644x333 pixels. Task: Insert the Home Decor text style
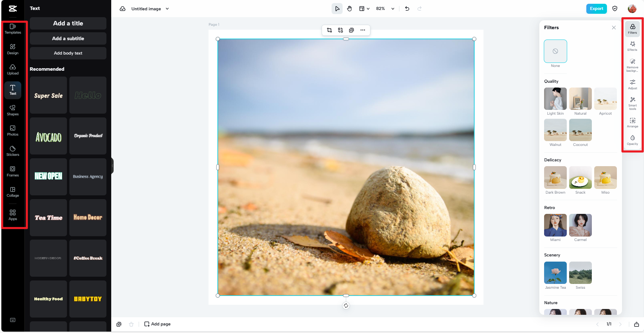(88, 218)
